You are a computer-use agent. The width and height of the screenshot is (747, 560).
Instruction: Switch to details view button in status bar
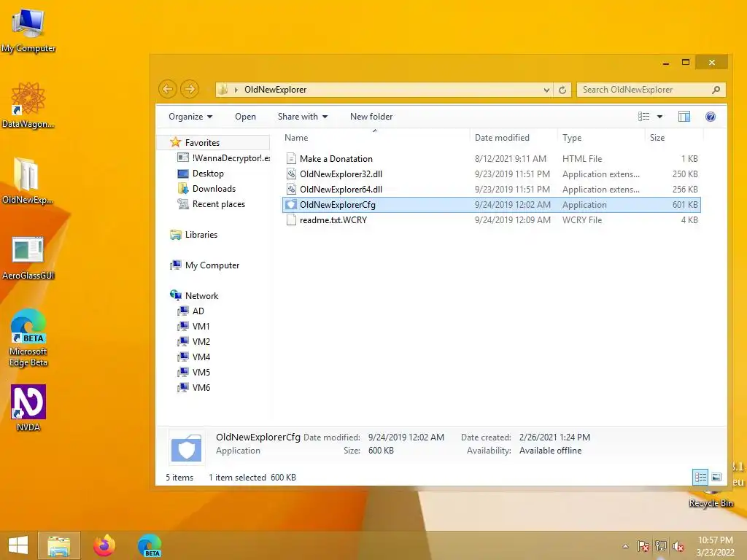700,477
